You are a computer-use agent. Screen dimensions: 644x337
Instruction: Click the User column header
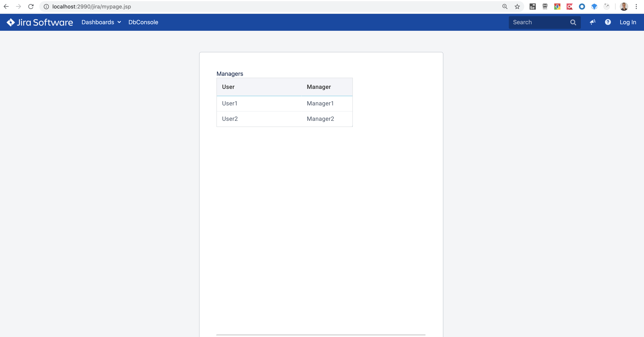(259, 87)
